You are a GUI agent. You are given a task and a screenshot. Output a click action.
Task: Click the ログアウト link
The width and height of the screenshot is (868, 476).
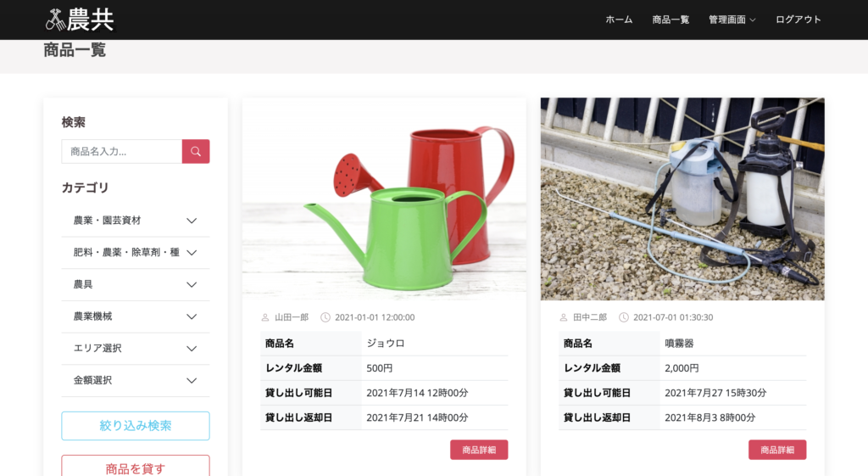point(798,20)
